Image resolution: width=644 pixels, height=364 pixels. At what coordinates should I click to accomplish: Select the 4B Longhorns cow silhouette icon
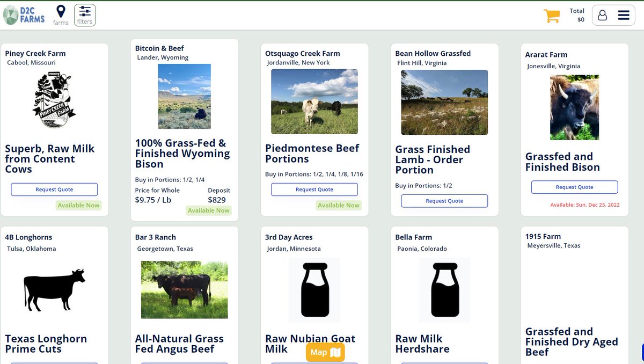pyautogui.click(x=54, y=290)
